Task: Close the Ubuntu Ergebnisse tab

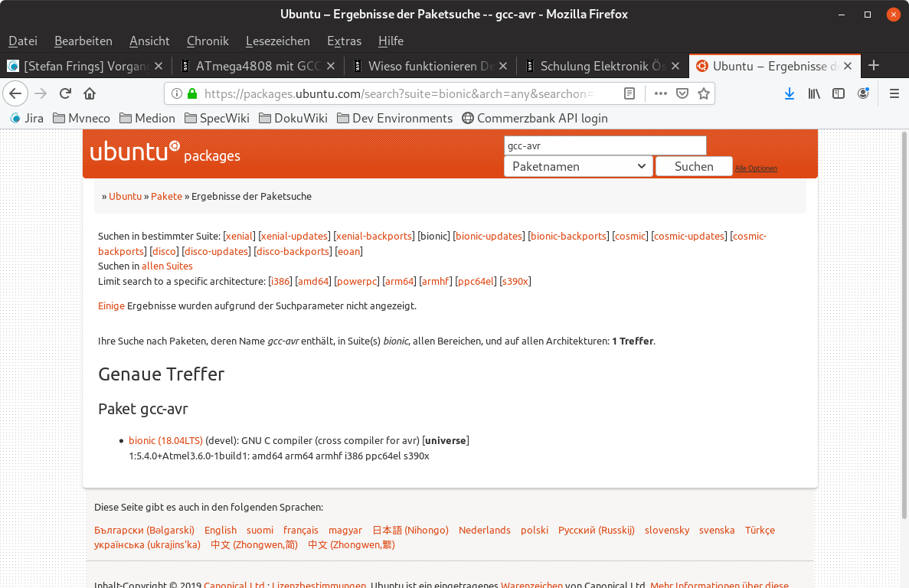Action: (848, 66)
